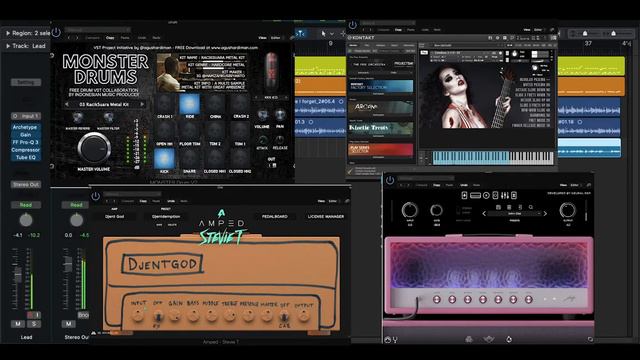Trigger the CHINA drum pad
640x360 pixels.
[x=215, y=104]
